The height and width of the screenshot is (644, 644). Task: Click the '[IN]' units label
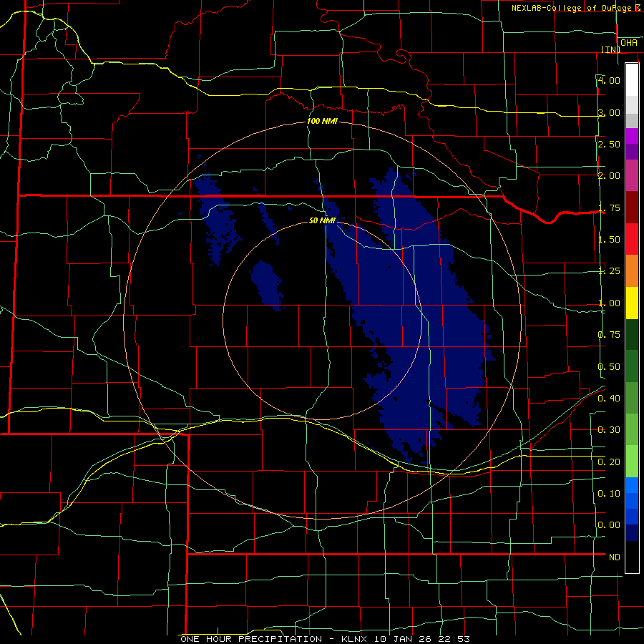click(x=610, y=49)
